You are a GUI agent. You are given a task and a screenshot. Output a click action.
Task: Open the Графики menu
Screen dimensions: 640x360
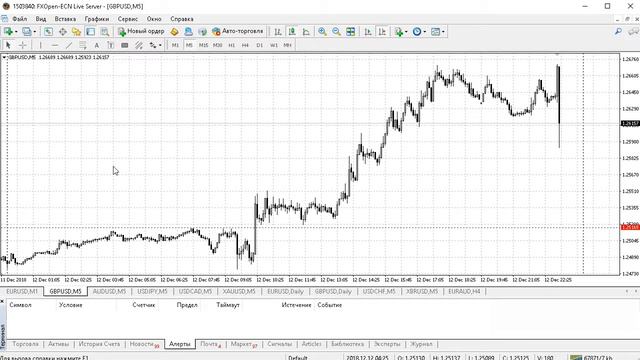pyautogui.click(x=97, y=19)
